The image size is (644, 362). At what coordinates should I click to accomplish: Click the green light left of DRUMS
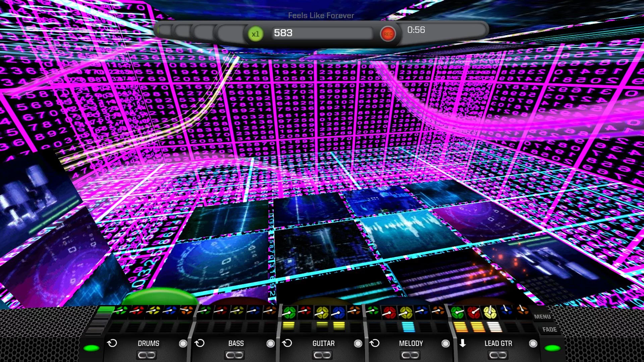click(x=91, y=348)
